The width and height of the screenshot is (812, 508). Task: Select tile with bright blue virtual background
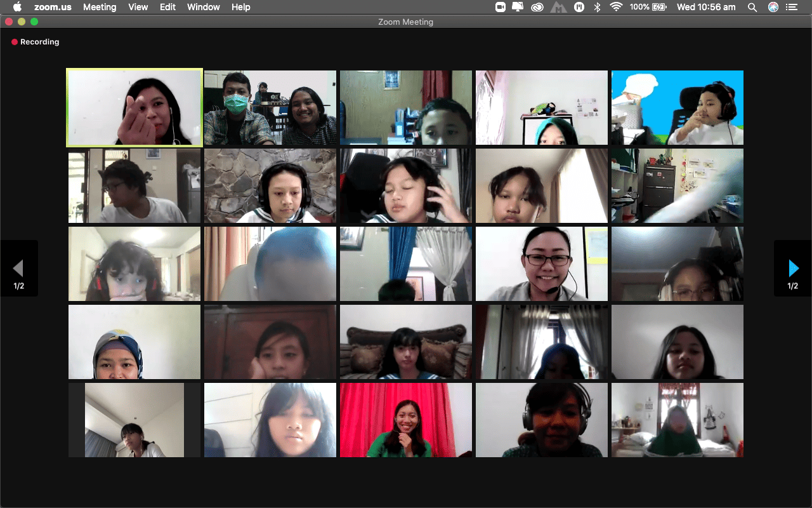tap(678, 108)
